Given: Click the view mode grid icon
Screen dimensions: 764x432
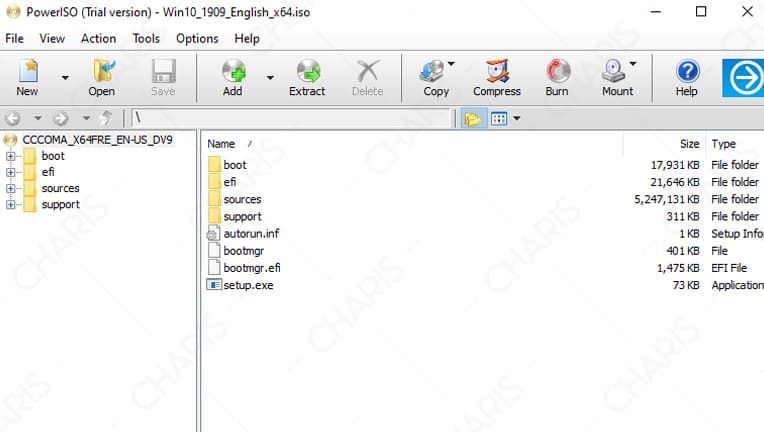Looking at the screenshot, I should (499, 118).
